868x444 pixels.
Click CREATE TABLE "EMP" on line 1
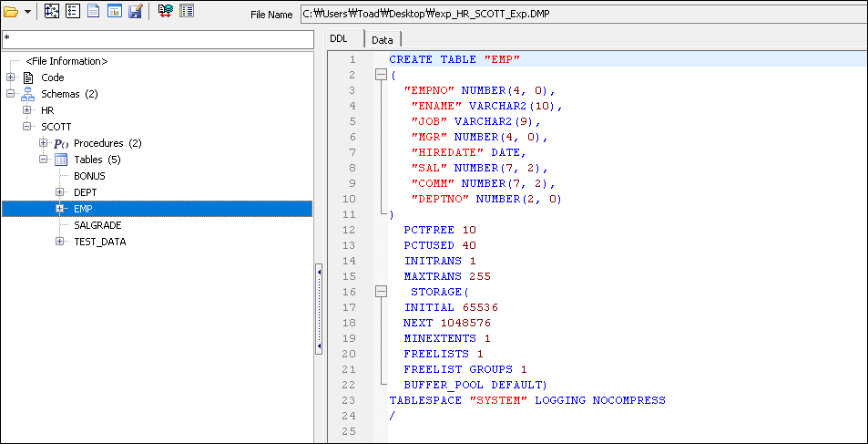point(454,59)
